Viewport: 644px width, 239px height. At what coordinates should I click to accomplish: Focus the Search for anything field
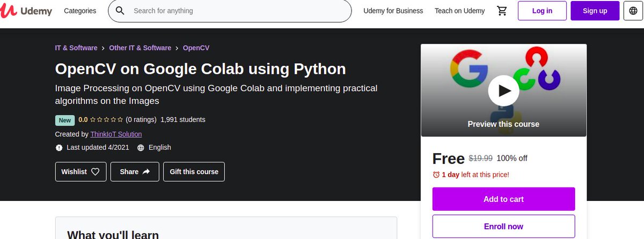click(230, 11)
